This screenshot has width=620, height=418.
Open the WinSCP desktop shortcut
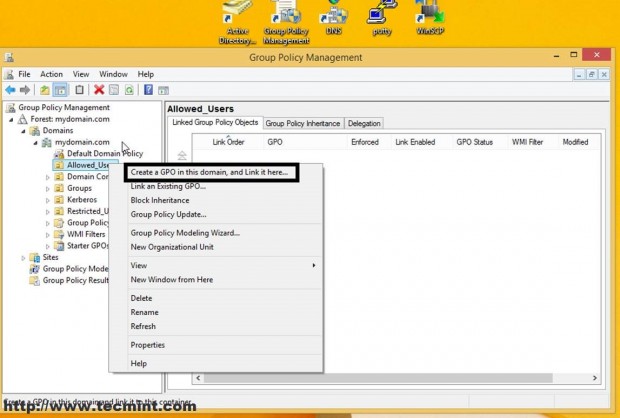click(x=430, y=18)
